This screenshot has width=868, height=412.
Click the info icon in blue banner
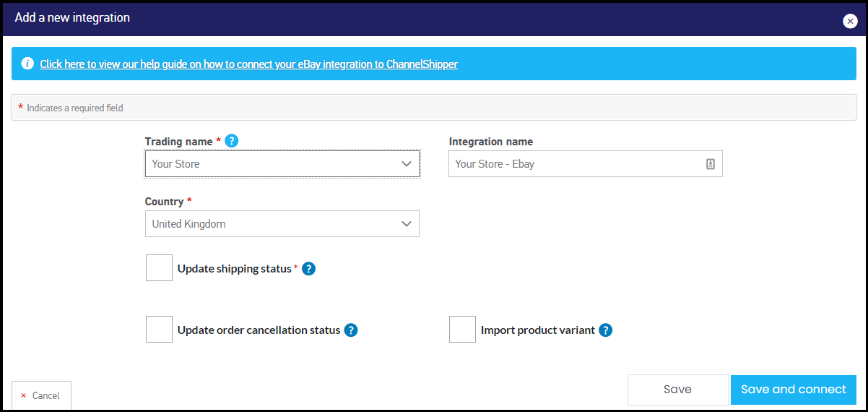pos(27,64)
